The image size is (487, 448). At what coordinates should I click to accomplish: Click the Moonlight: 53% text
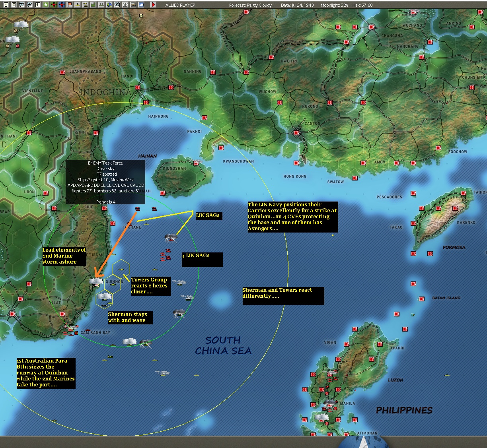click(x=335, y=5)
